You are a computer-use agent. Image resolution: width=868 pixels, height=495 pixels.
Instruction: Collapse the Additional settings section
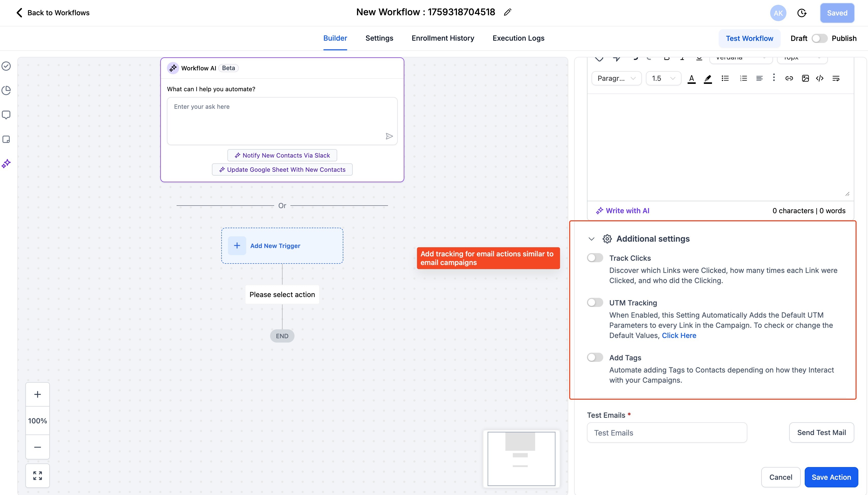591,239
